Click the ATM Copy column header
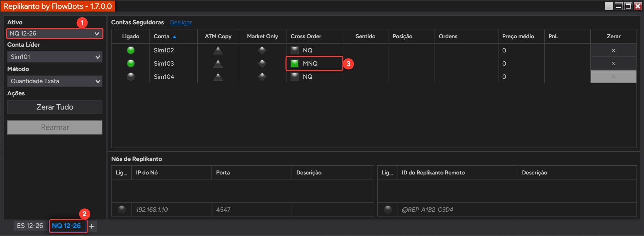Image resolution: width=644 pixels, height=236 pixels. 218,37
